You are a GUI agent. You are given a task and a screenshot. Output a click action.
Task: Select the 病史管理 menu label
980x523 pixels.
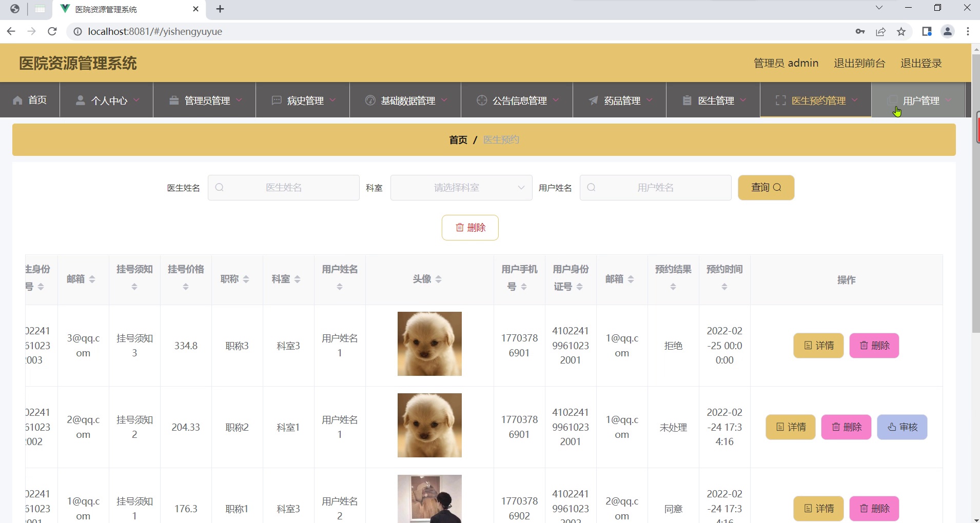[305, 100]
